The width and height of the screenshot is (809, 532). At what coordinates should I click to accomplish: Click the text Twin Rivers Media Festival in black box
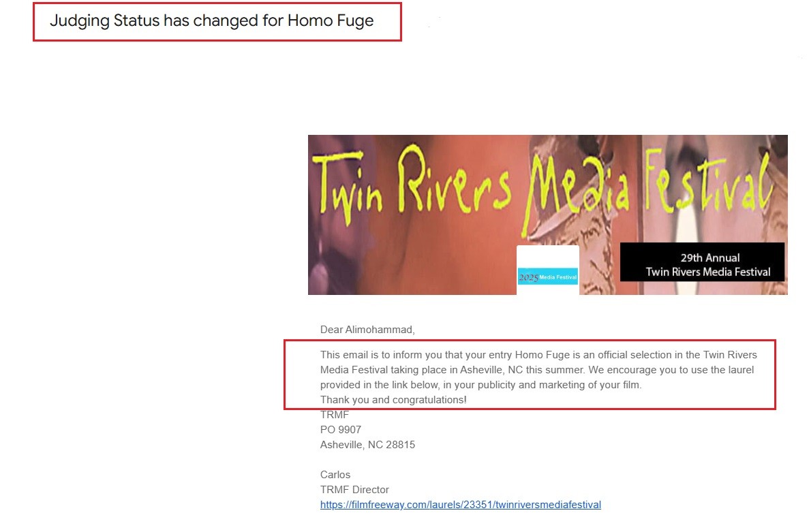pyautogui.click(x=708, y=272)
